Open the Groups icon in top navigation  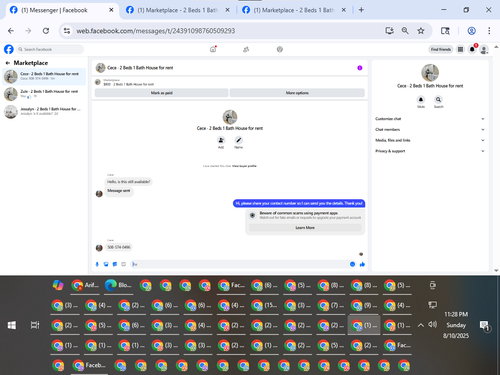point(280,49)
